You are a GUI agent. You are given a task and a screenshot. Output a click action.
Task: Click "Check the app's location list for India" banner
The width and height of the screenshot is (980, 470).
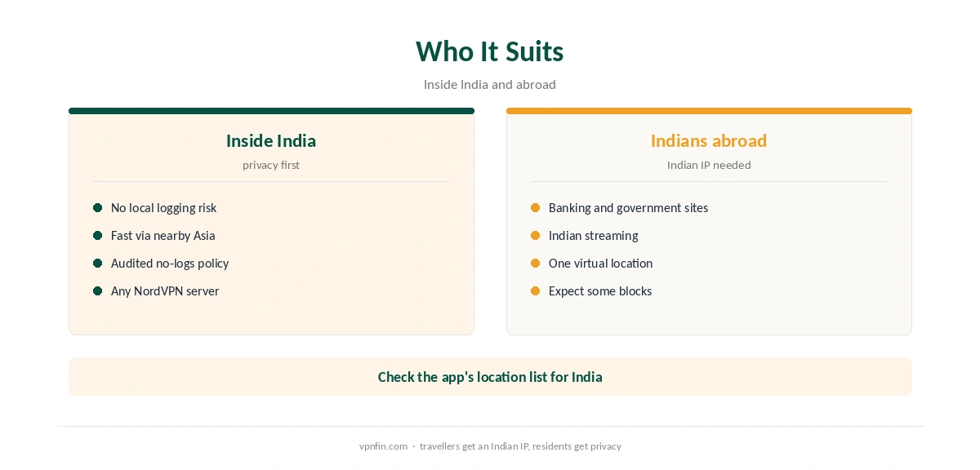[x=490, y=377]
